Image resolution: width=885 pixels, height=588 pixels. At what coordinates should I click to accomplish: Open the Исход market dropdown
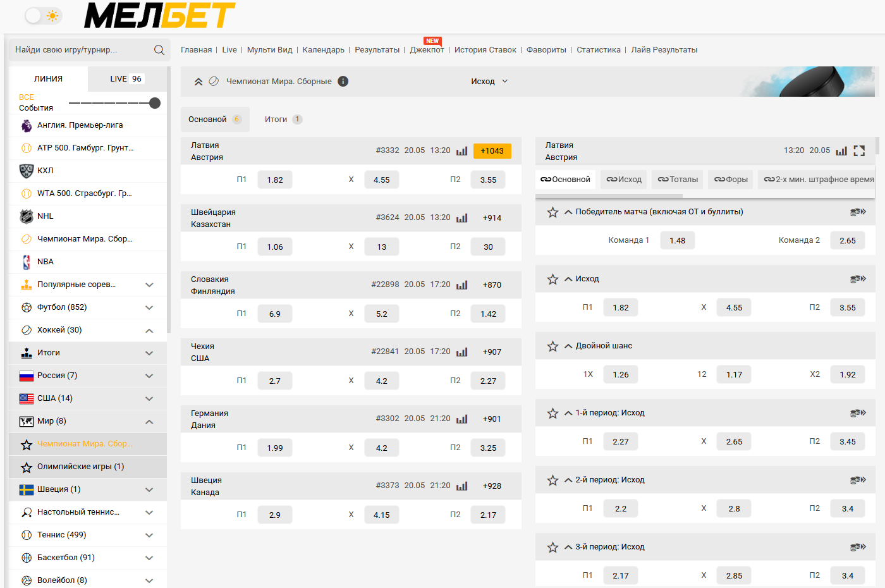(x=489, y=82)
